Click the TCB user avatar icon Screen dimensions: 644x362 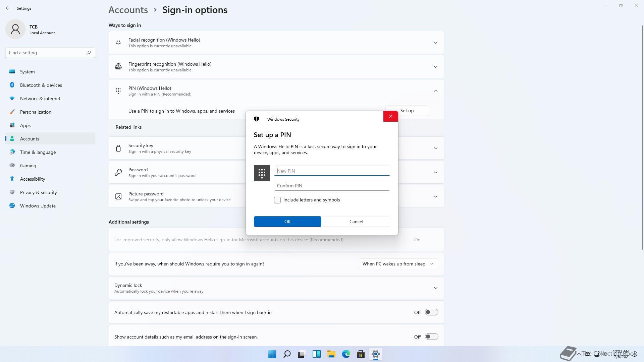[15, 29]
